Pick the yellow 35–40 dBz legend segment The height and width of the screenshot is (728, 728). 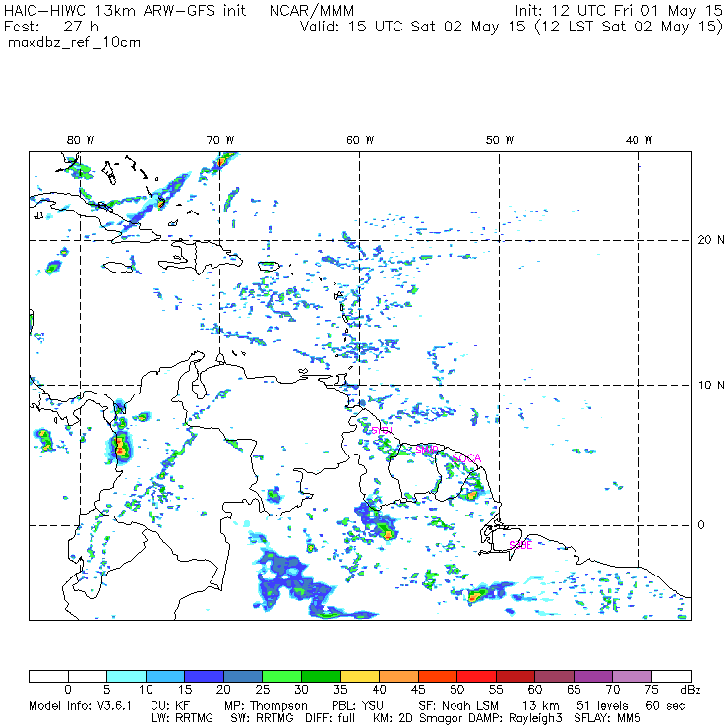click(x=360, y=676)
